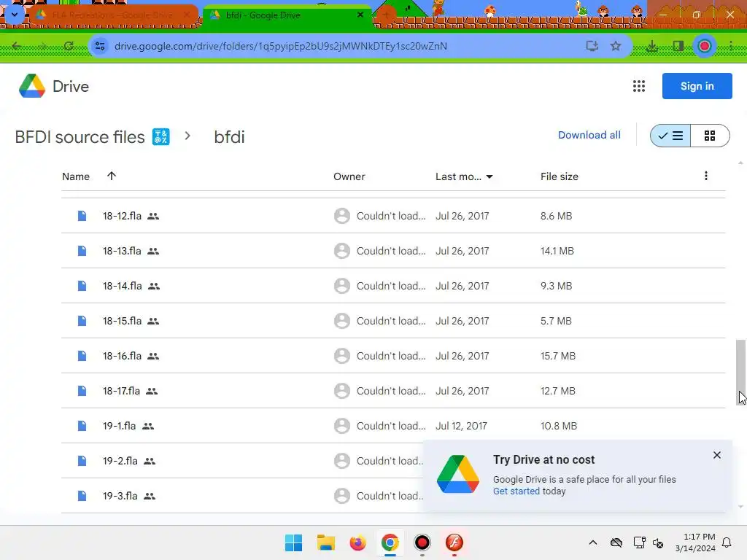The height and width of the screenshot is (560, 747).
Task: Open the Google apps grid icon
Action: pos(639,86)
